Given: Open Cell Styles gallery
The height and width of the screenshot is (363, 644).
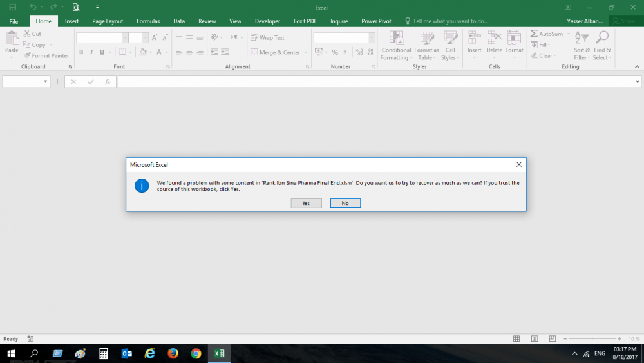Looking at the screenshot, I should coord(450,46).
